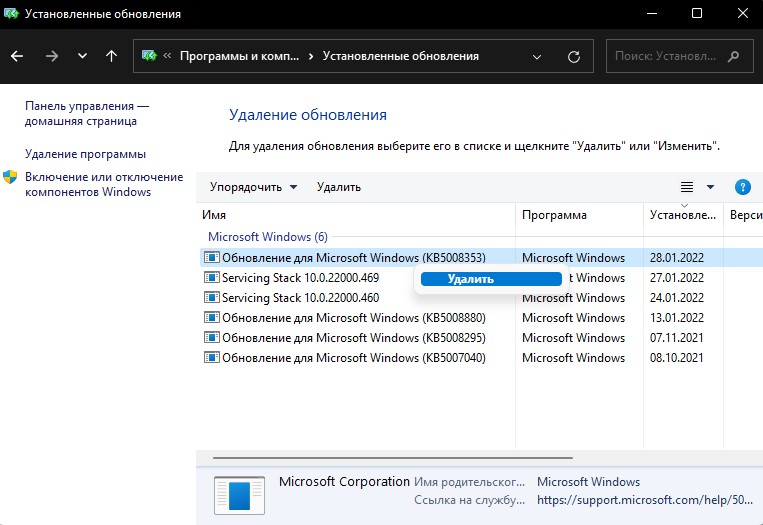Minimize the Установленные обновления window
Viewport: 763px width, 525px height.
coord(652,14)
